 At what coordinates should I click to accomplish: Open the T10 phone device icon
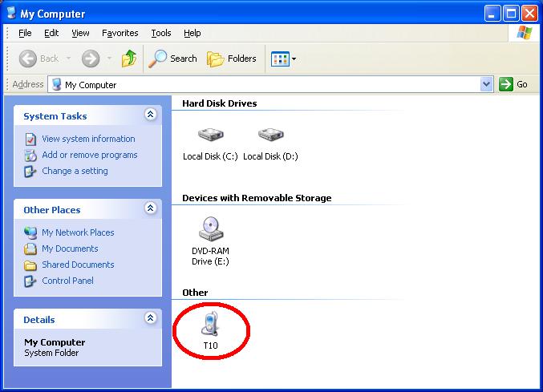pos(209,325)
